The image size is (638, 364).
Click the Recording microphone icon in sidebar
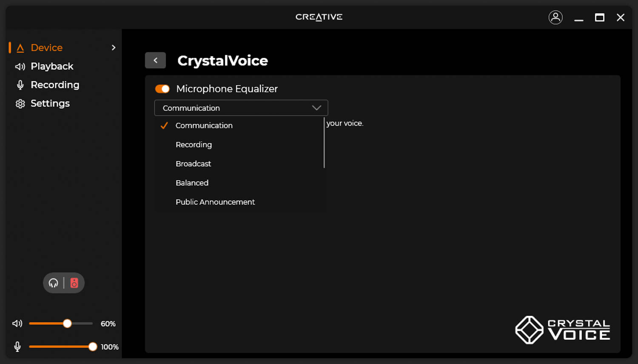20,85
